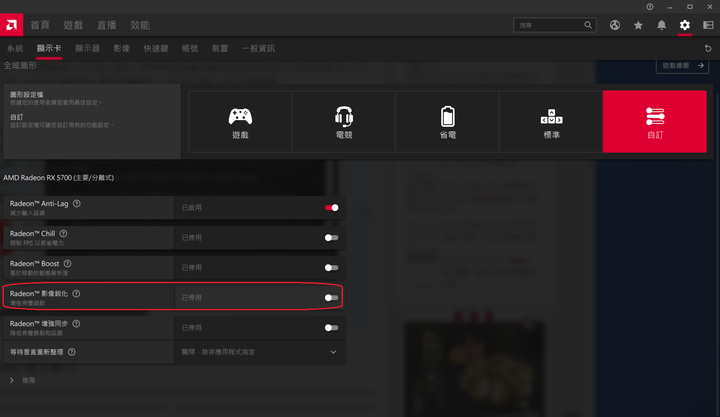The width and height of the screenshot is (720, 417).
Task: Enable the Radeon Chill toggle
Action: click(332, 237)
